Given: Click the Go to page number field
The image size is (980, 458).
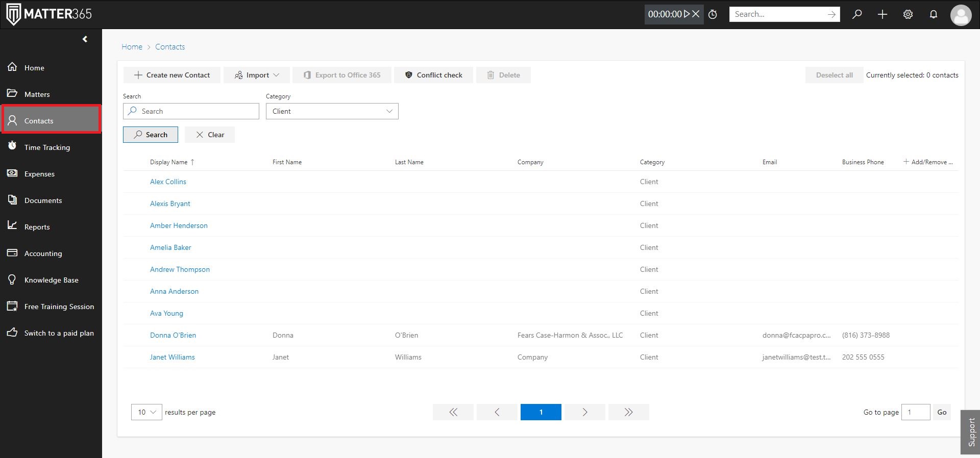Looking at the screenshot, I should click(916, 412).
